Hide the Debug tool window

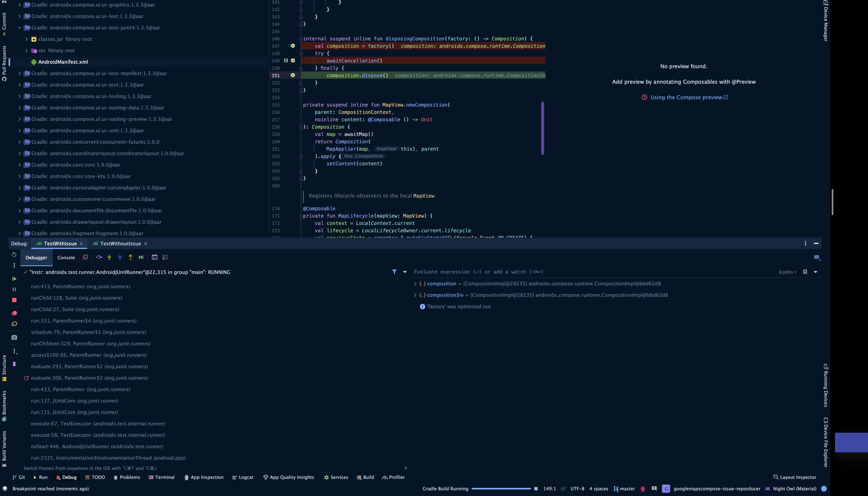coord(816,243)
